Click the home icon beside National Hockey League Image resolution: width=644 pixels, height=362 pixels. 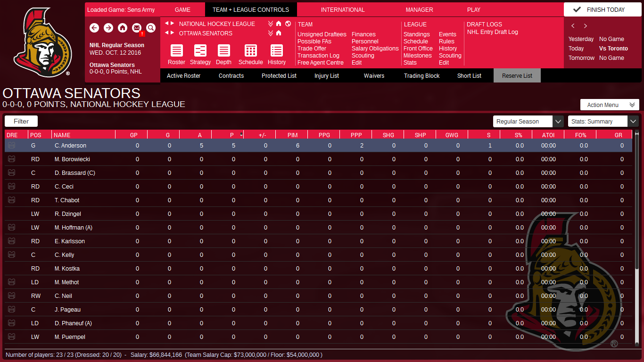click(278, 24)
